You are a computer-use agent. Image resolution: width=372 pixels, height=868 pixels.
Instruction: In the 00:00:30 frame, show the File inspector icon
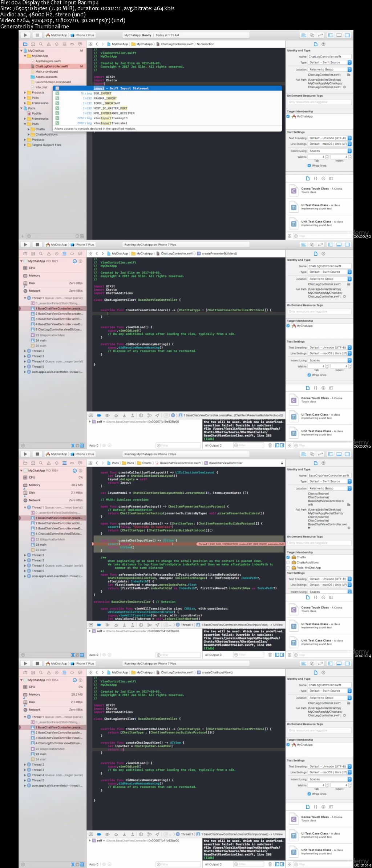click(315, 44)
